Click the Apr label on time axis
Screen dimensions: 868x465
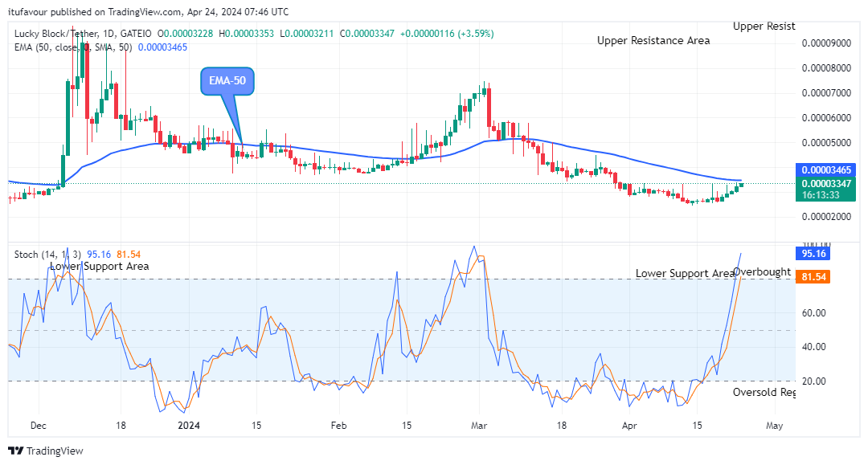click(x=629, y=425)
